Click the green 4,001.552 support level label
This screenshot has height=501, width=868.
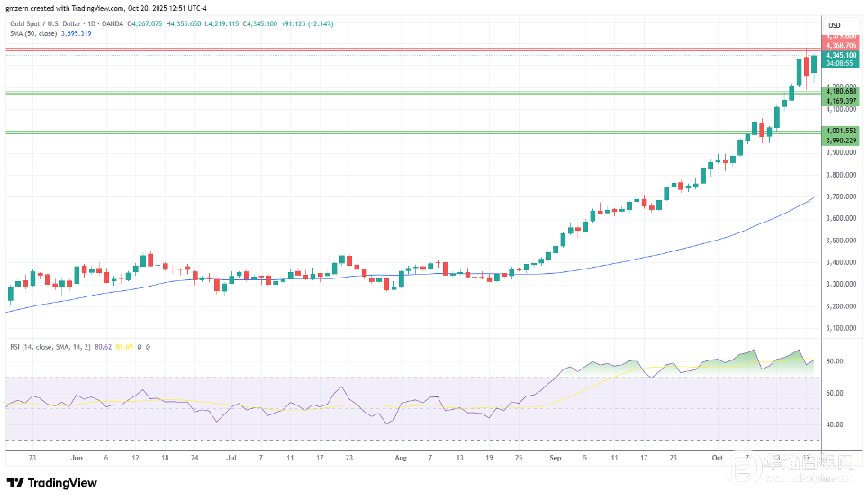click(x=841, y=131)
